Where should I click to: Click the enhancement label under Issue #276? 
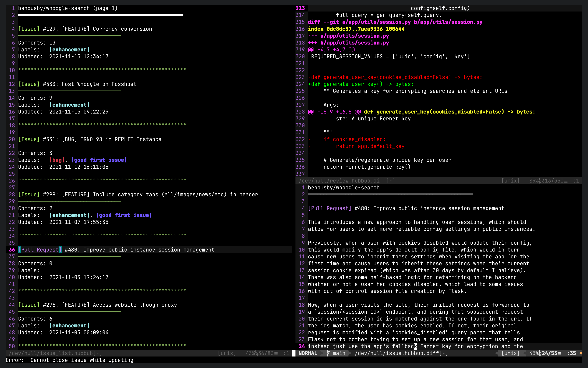(69, 326)
